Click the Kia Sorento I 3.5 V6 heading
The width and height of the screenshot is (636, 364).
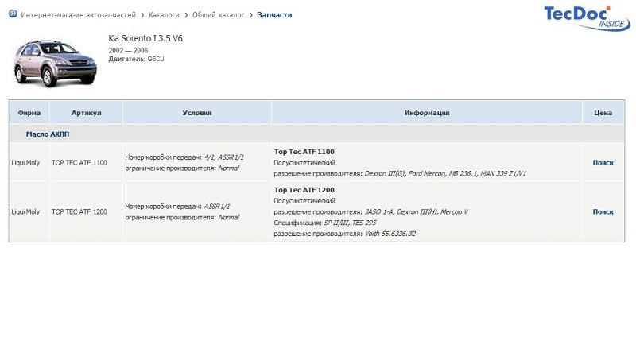pos(151,38)
